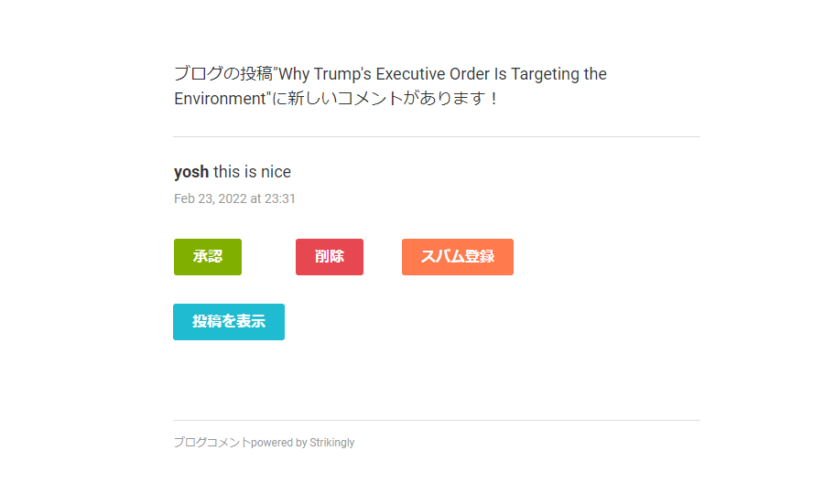Click the ブログの投稿 text in the heading
This screenshot has height=504, width=824.
coord(223,74)
